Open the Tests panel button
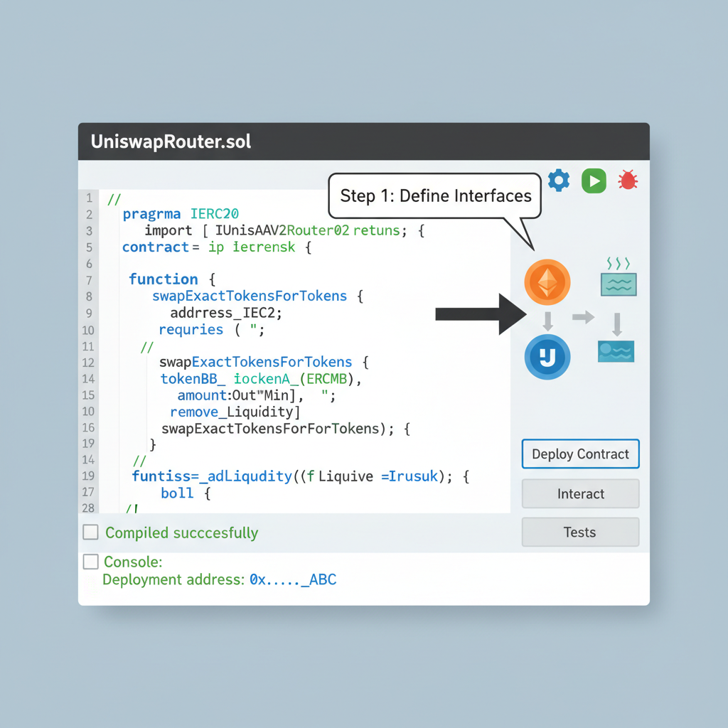 [x=580, y=532]
